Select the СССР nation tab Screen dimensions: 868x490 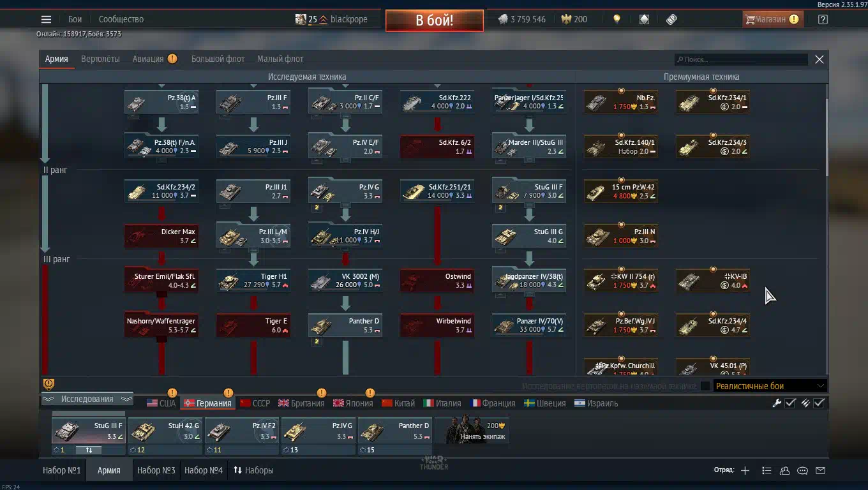point(255,403)
